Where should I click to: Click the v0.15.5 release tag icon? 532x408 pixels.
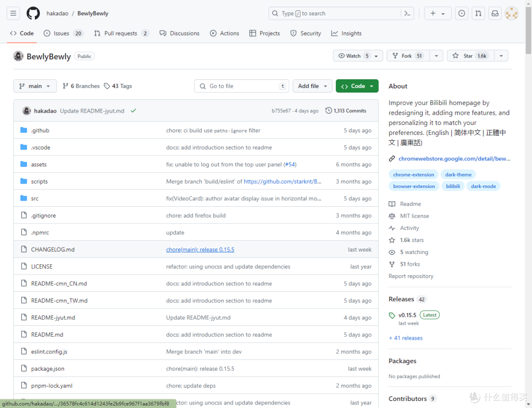coord(392,315)
